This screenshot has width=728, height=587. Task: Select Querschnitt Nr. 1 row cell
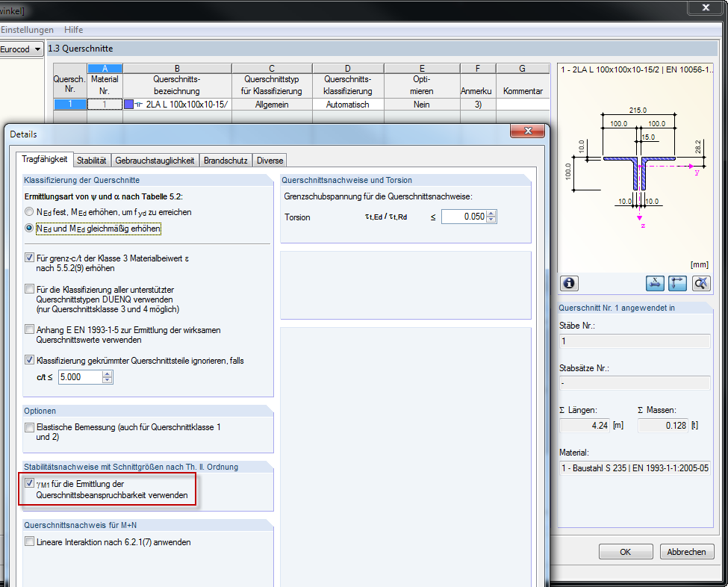[70, 105]
